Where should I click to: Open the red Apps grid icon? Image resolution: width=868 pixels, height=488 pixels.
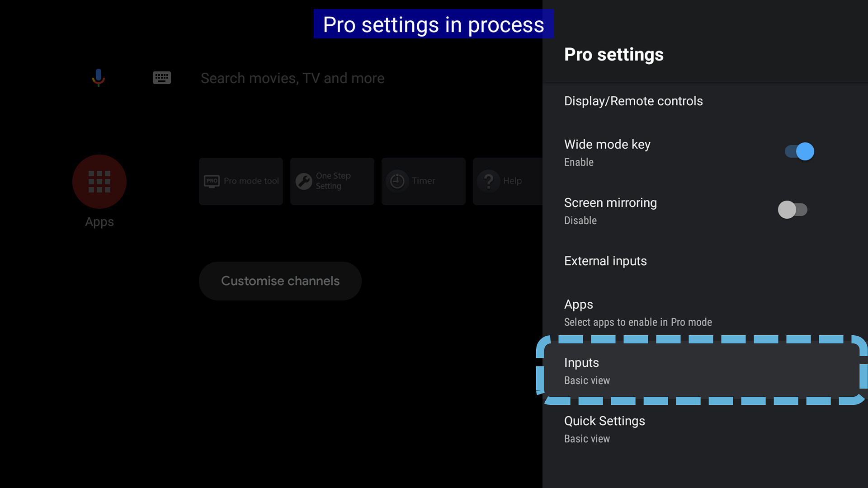(99, 182)
